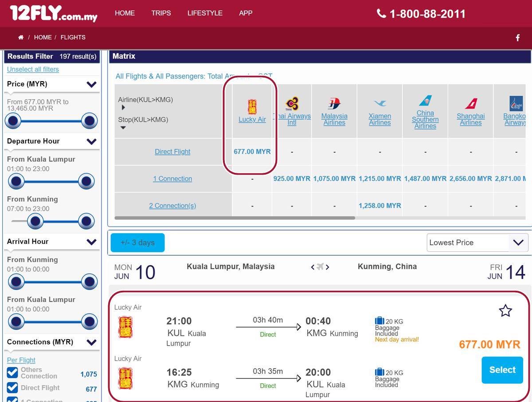Expand the Airline(KUL>KMG) arrow

tap(123, 107)
